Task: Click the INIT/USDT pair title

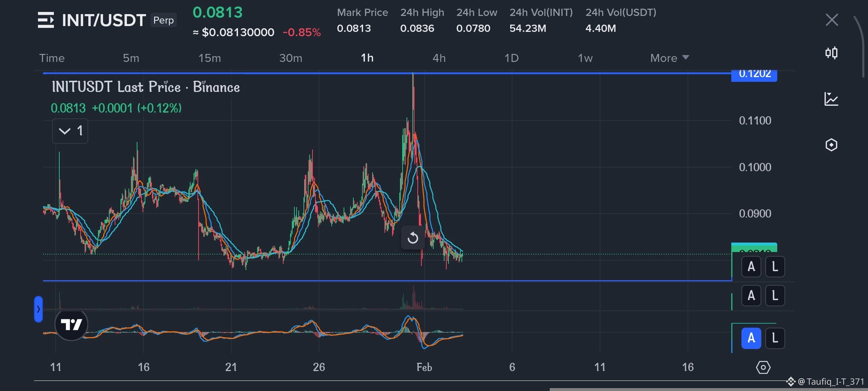Action: (104, 20)
